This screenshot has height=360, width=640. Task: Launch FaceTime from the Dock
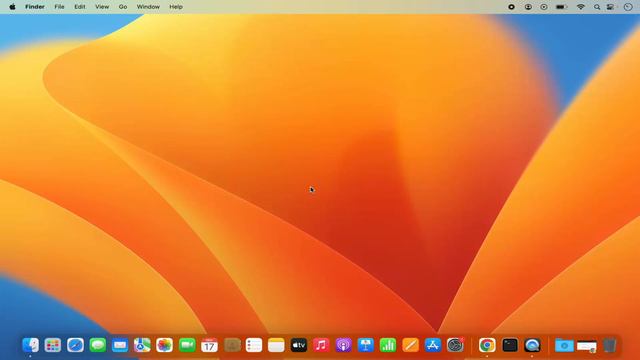tap(187, 345)
